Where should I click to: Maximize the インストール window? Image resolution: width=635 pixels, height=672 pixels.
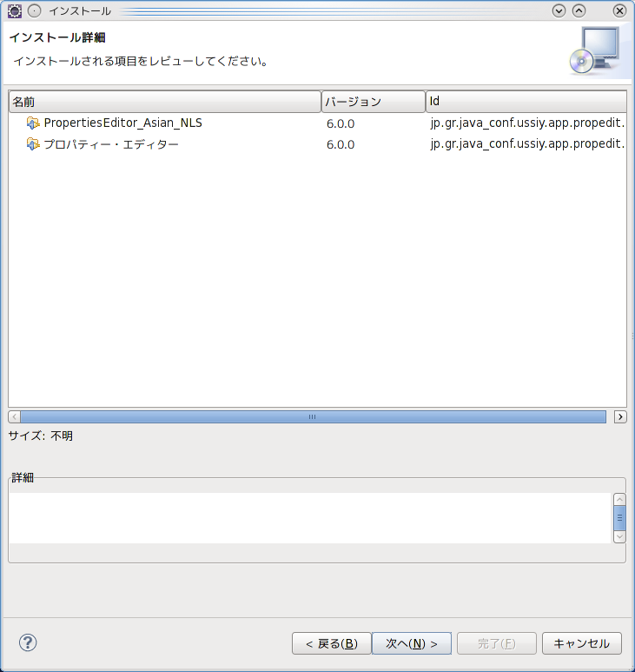pos(579,10)
